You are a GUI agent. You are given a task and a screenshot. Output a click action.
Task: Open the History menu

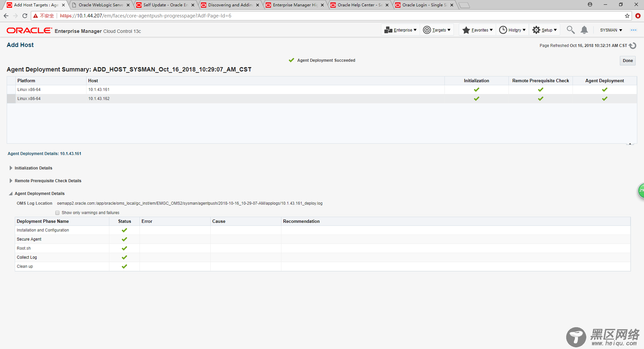point(512,30)
